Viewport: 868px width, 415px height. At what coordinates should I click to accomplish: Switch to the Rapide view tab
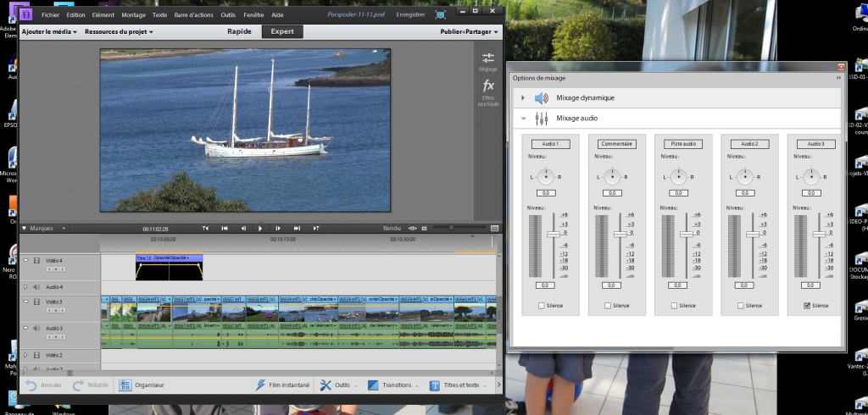pyautogui.click(x=240, y=31)
